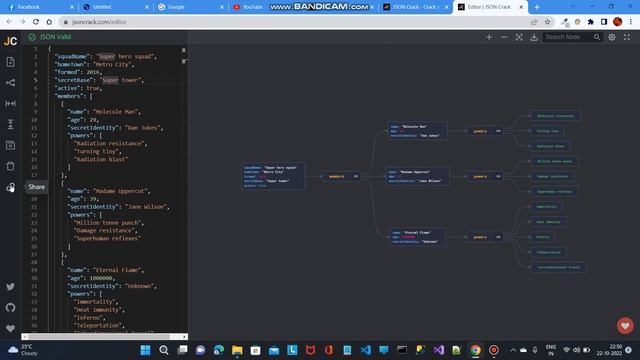Click the red heart floating button
Image resolution: width=640 pixels, height=360 pixels.
tap(625, 325)
